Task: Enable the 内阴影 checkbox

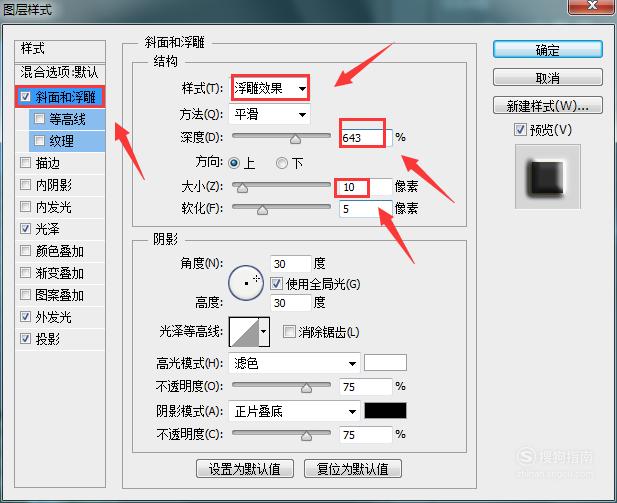Action: pos(26,185)
